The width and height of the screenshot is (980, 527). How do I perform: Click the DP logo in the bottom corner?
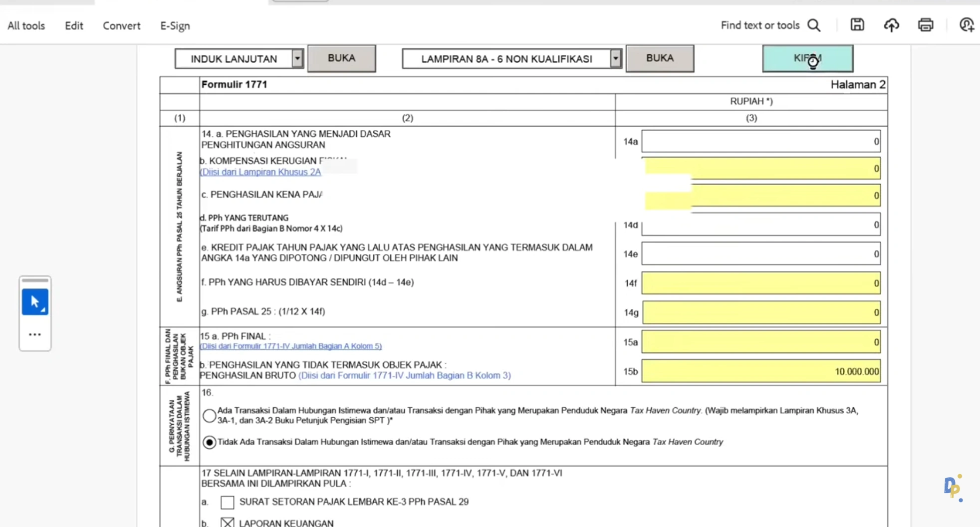point(953,488)
